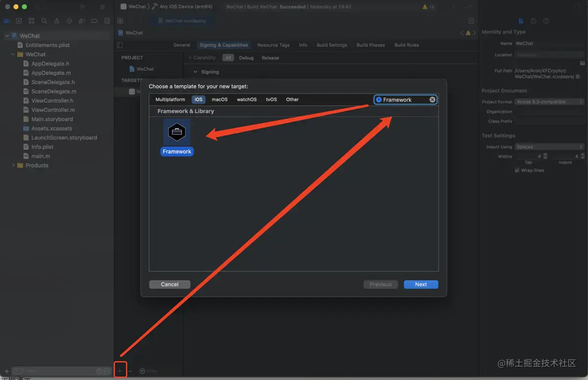Select the macOS template tab
588x380 pixels.
coord(220,100)
